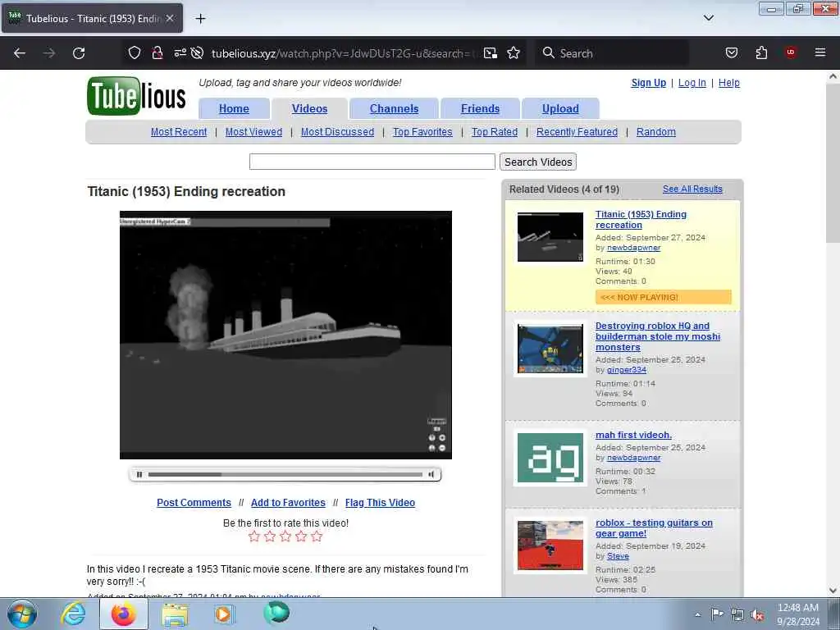
Task: Expand the list all tabs chevron
Action: click(709, 18)
